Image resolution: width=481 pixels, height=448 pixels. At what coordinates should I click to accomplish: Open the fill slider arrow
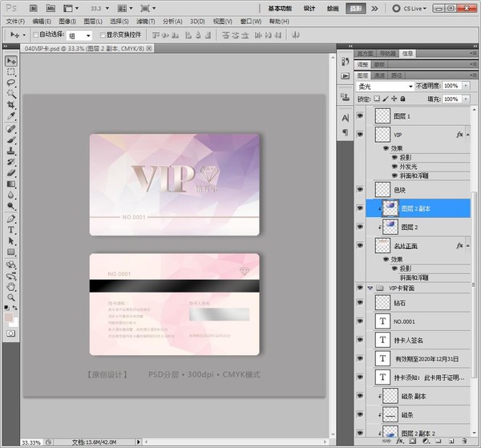pyautogui.click(x=466, y=99)
